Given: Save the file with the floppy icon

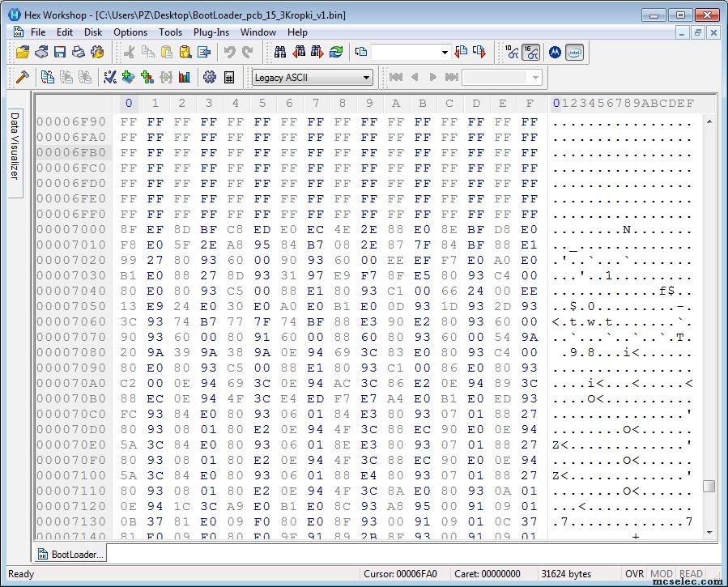Looking at the screenshot, I should click(60, 52).
